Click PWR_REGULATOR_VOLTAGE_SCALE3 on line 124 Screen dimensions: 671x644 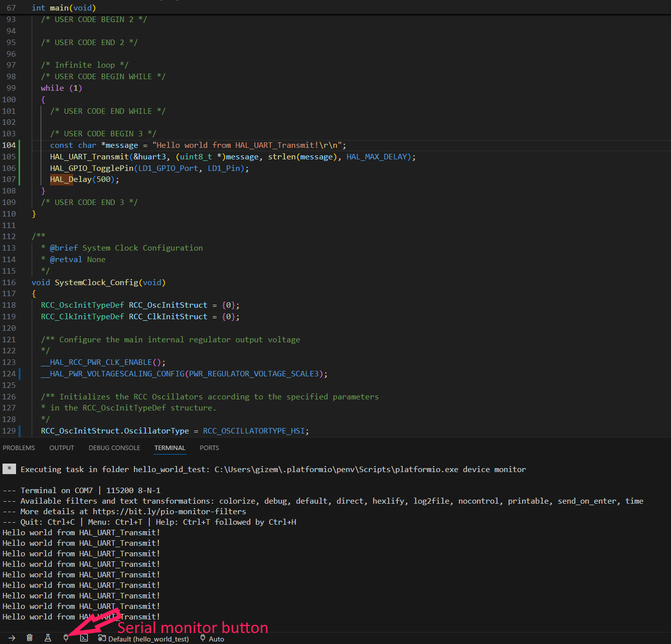tap(254, 373)
